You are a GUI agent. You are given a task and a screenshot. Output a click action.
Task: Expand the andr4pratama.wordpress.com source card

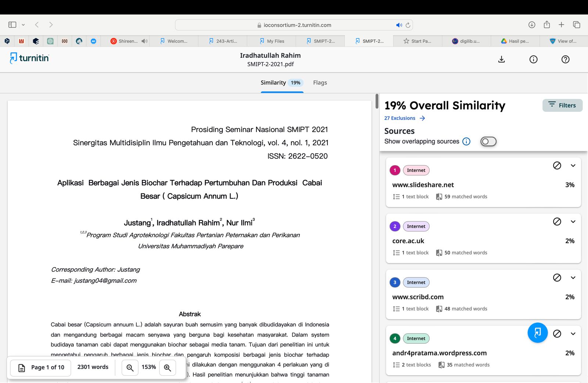pos(573,334)
